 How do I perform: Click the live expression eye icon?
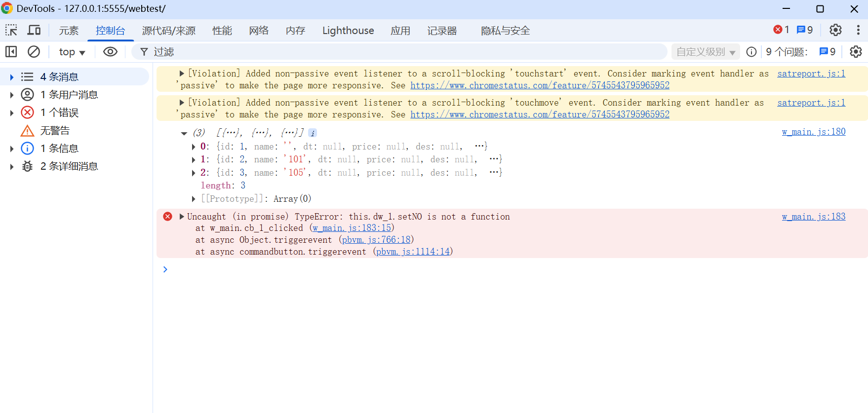point(110,52)
